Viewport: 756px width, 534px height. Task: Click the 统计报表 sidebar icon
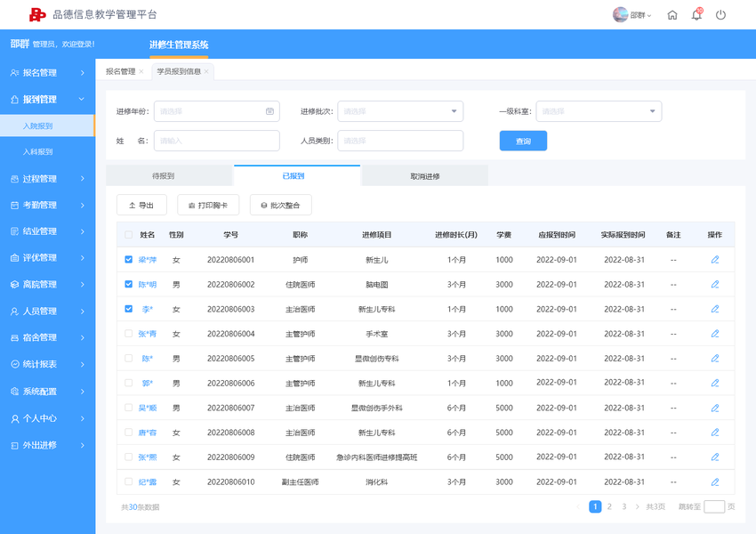point(14,364)
